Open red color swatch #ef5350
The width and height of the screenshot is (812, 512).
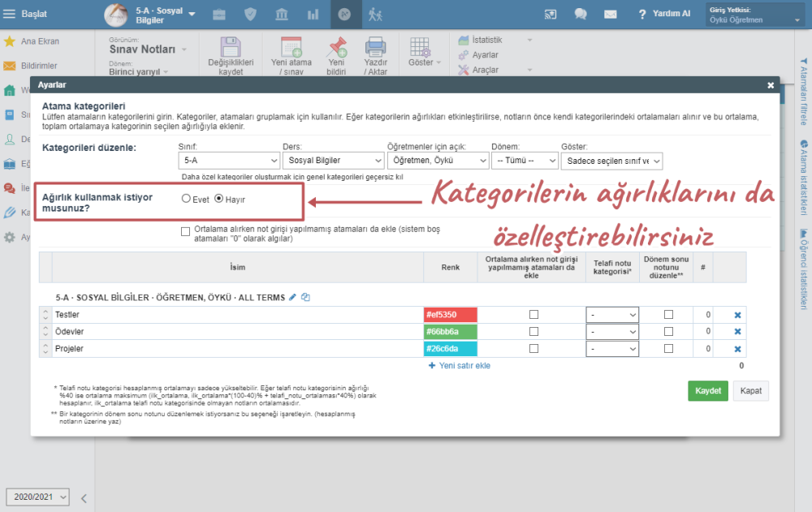pos(451,315)
